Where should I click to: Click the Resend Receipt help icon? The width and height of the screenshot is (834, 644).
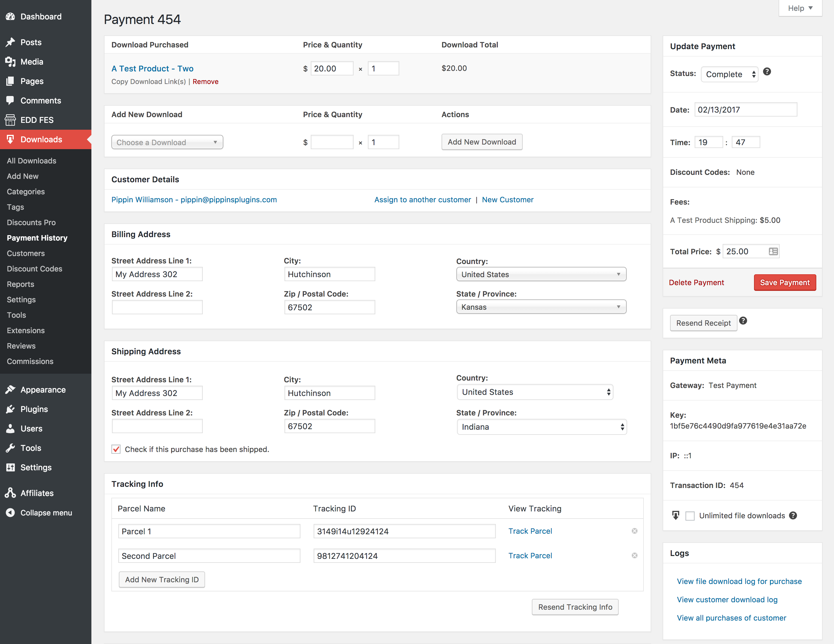tap(743, 321)
